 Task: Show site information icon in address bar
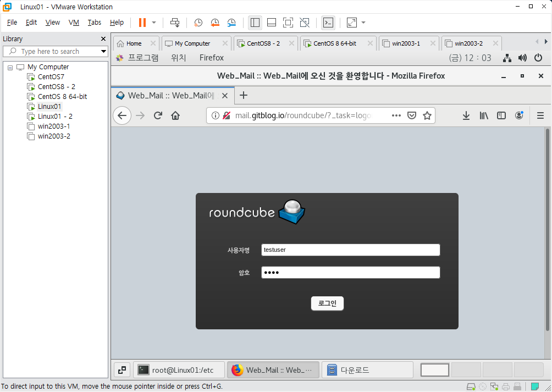(x=215, y=115)
